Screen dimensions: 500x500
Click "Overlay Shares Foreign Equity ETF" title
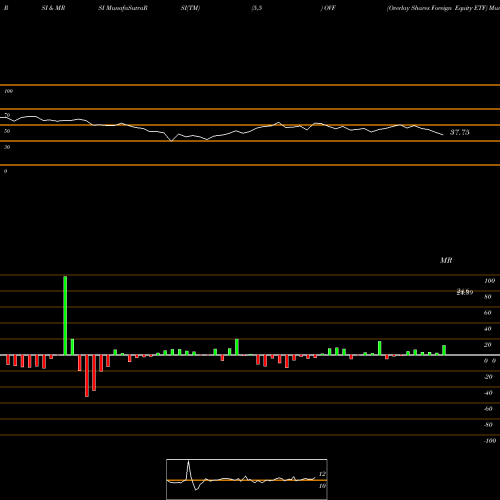(437, 8)
